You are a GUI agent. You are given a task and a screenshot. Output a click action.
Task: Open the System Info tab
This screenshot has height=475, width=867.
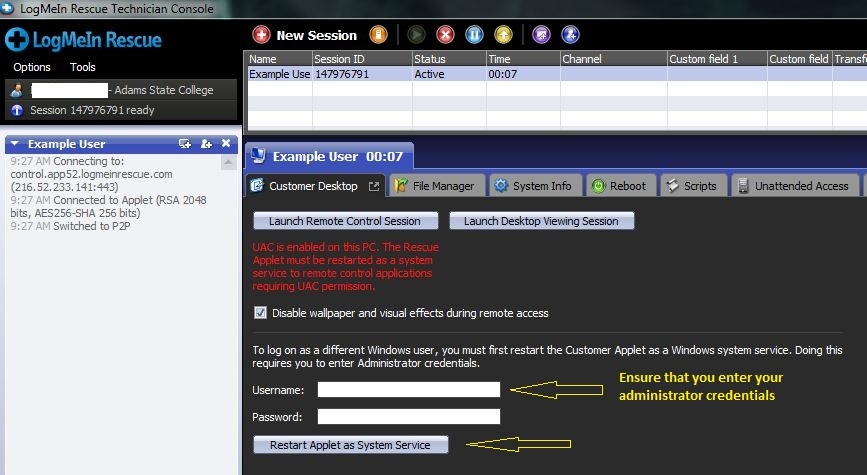coord(535,186)
